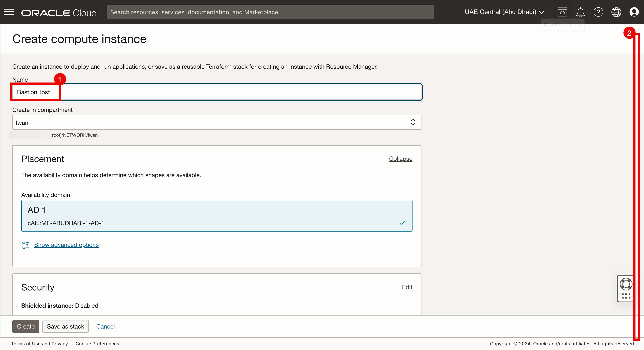Show advanced options link
Screen dimensions: 644x350
click(66, 245)
